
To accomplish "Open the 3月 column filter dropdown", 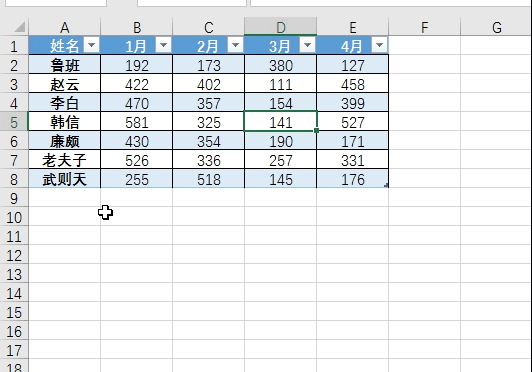I will (x=307, y=45).
